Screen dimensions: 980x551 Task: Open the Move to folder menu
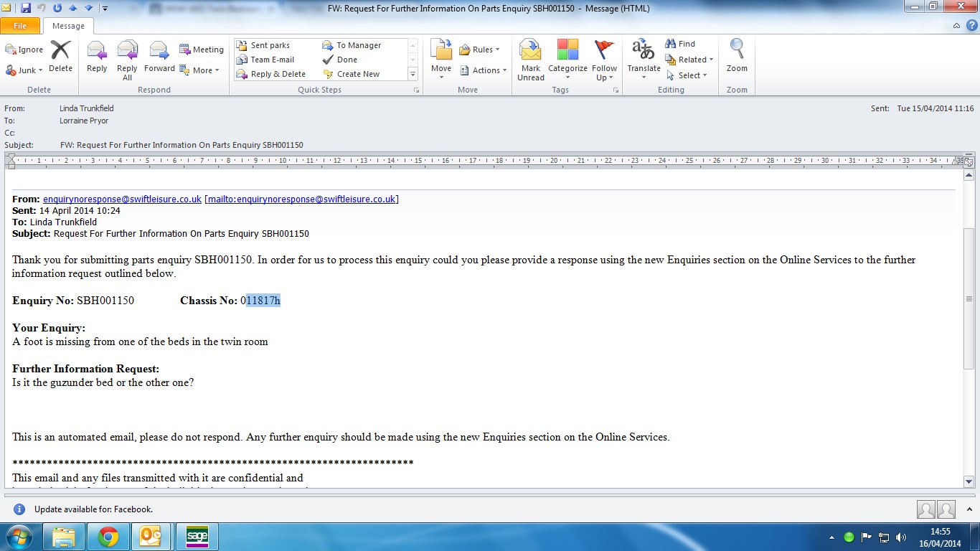tap(441, 60)
